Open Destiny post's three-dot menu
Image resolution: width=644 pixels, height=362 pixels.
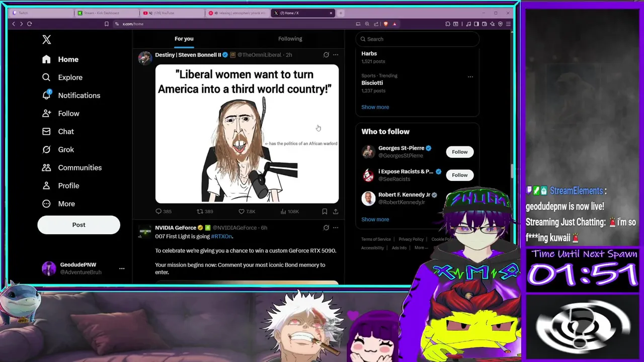point(336,55)
